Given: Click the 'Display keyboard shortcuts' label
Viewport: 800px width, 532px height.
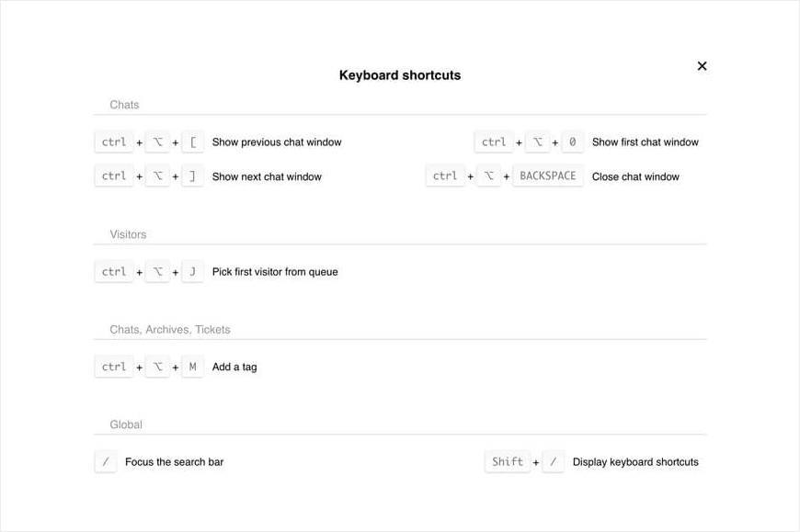Looking at the screenshot, I should [635, 461].
